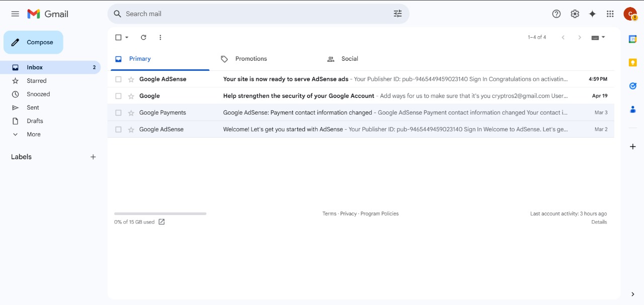644x305 pixels.
Task: Open the Gemini sparkle icon
Action: 592,14
